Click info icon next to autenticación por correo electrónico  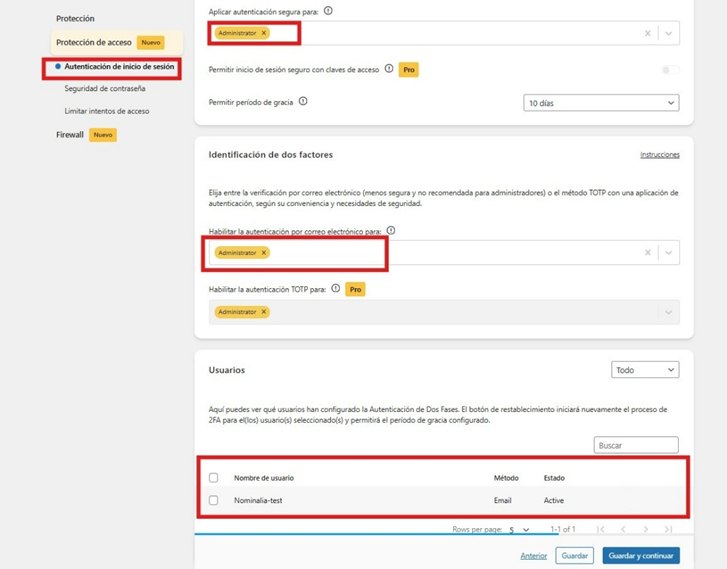(391, 230)
